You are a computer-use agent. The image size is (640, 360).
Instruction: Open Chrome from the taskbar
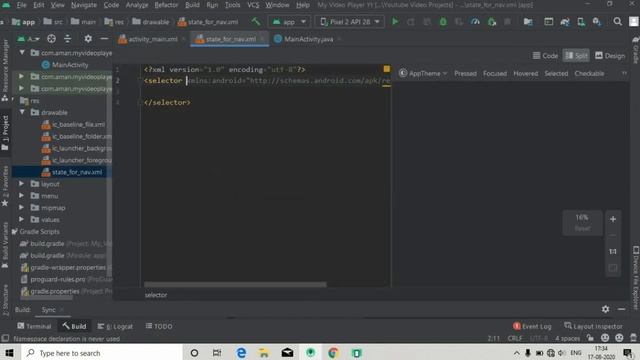click(333, 353)
